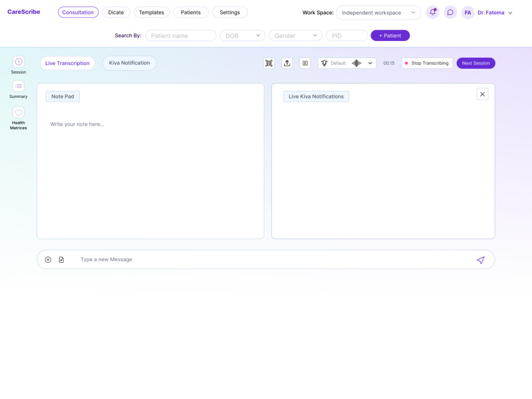
Task: Go to the Patients tab
Action: coord(190,12)
